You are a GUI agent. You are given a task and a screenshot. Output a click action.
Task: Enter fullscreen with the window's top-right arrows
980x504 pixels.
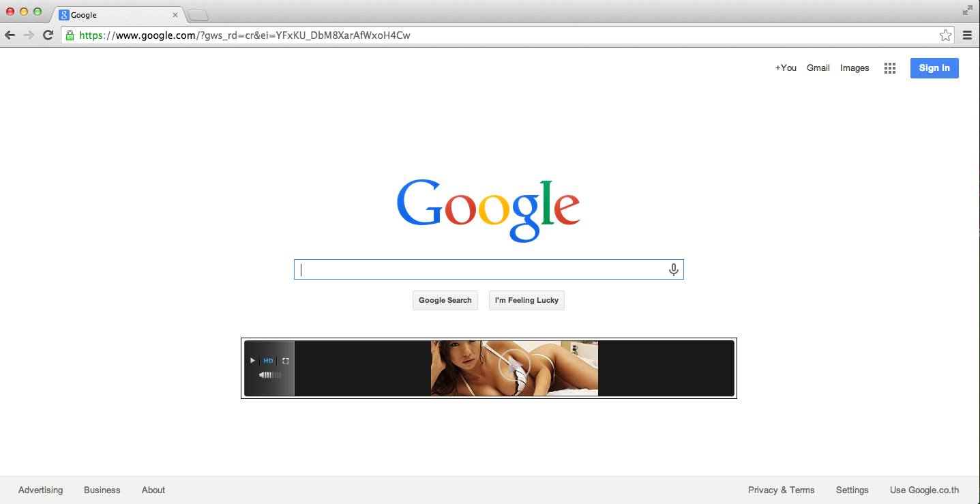[968, 10]
